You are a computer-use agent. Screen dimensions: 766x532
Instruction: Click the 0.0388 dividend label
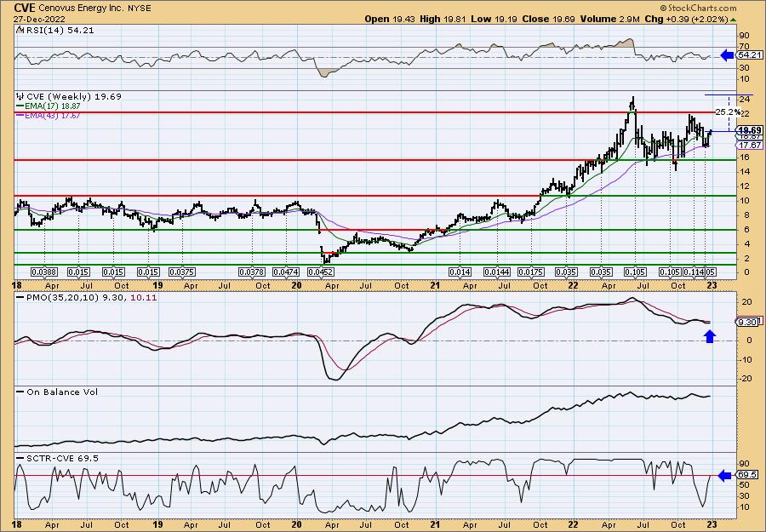point(44,272)
